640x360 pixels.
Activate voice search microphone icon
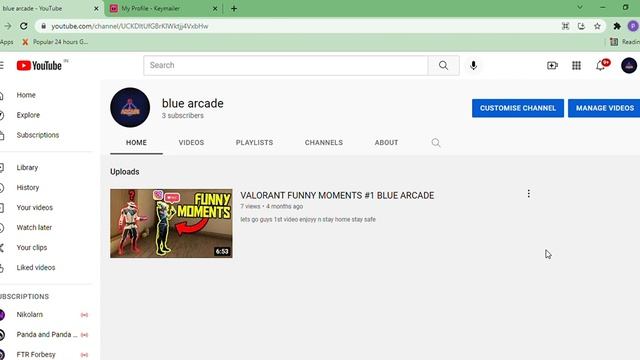coord(473,65)
